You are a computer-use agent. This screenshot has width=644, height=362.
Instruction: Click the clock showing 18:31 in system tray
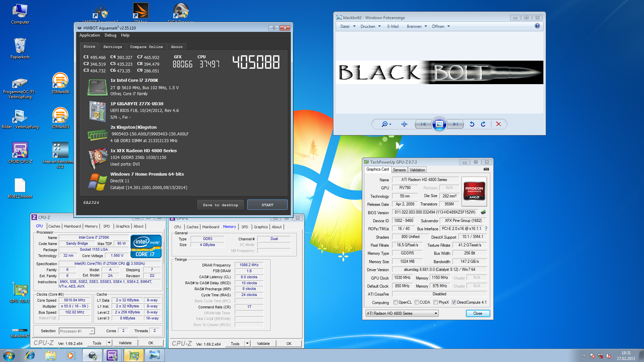(x=626, y=353)
